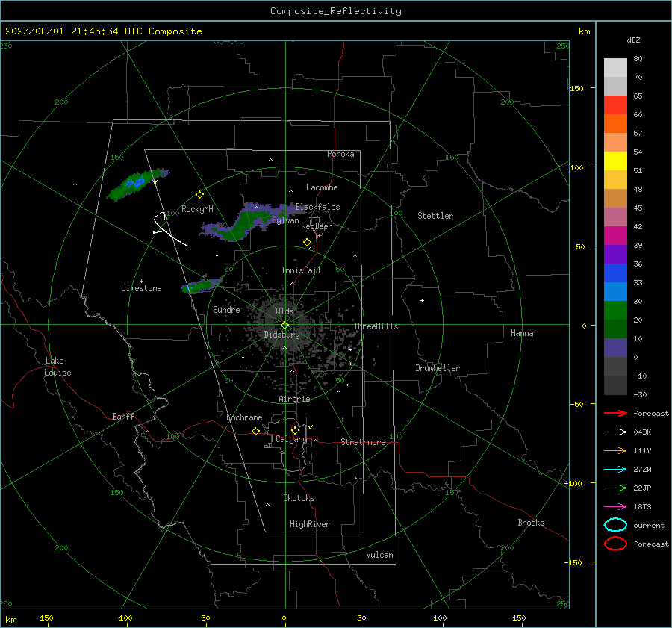Click the 'Airdrie' map label
Screen dimensions: 672x628
point(294,399)
